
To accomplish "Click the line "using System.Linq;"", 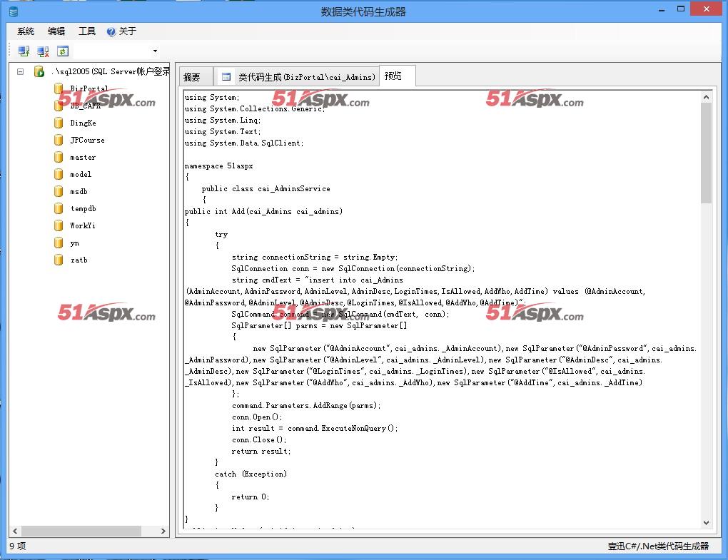I will [x=223, y=120].
